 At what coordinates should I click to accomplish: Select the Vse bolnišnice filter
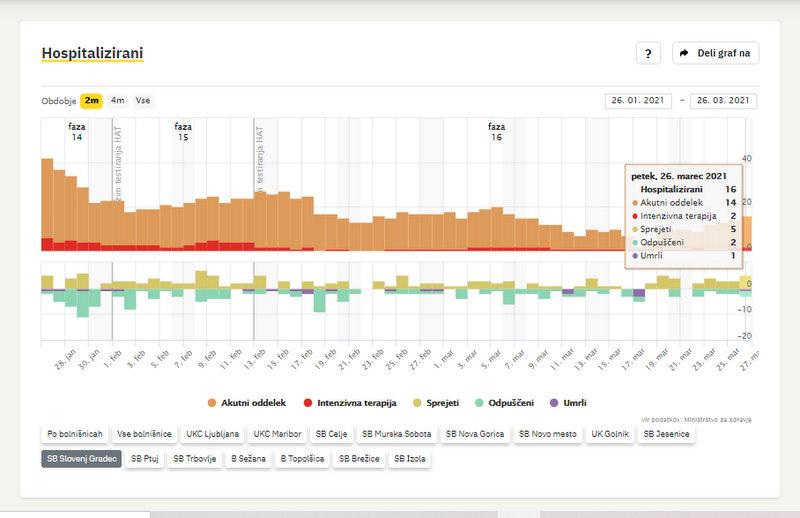tap(144, 435)
